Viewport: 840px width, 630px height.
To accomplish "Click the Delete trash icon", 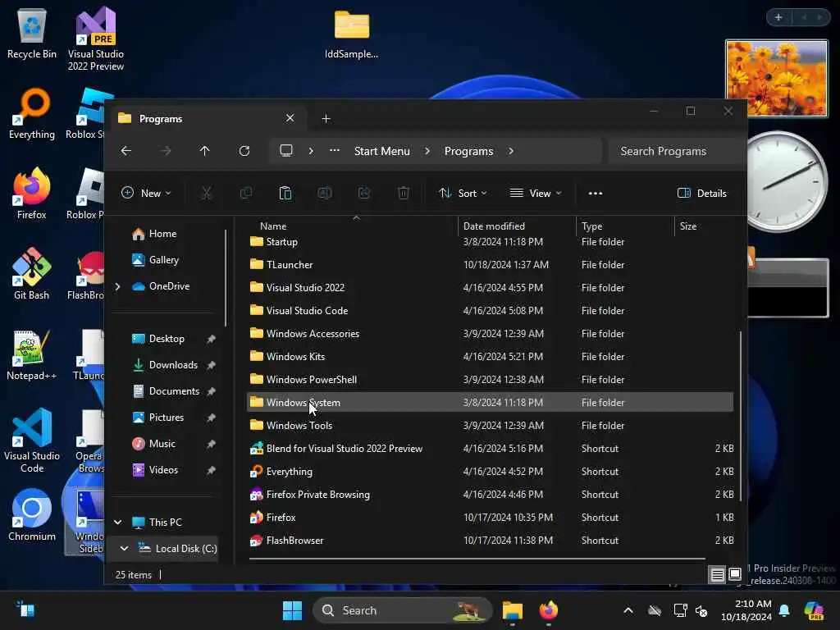I will click(x=404, y=194).
